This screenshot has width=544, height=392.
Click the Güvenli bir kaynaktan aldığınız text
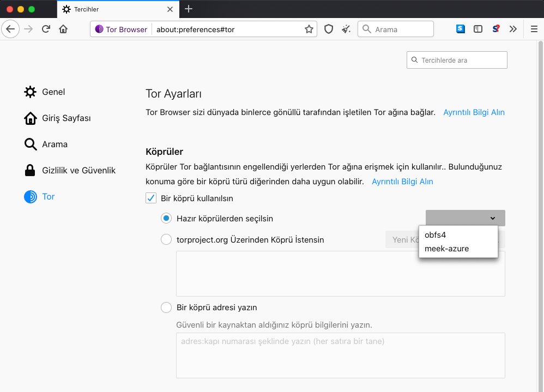274,325
